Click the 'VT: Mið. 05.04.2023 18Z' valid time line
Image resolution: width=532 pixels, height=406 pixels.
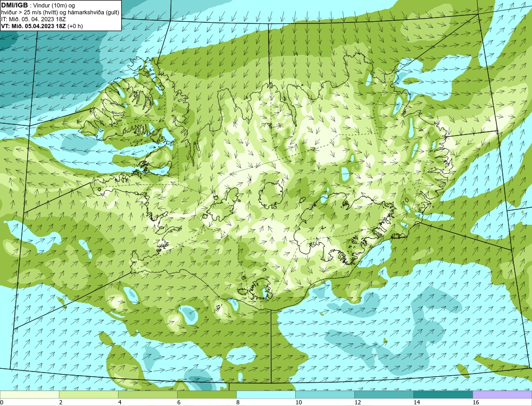tap(41, 26)
